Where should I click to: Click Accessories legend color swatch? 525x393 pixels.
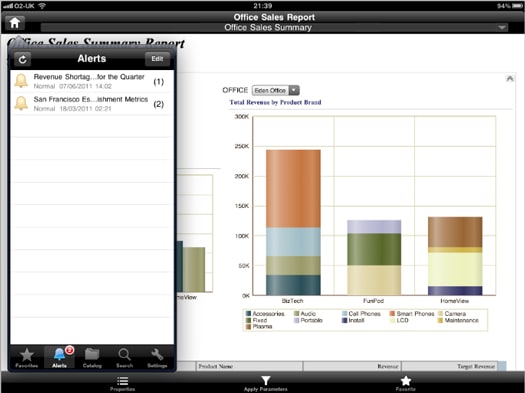click(248, 314)
